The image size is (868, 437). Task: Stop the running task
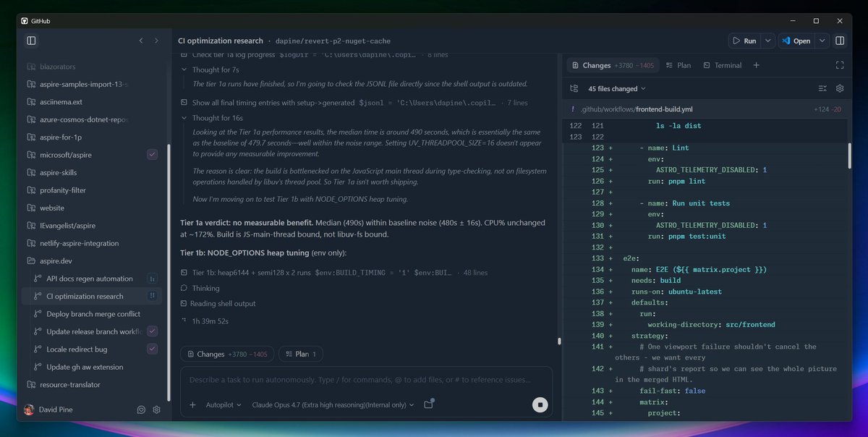540,405
